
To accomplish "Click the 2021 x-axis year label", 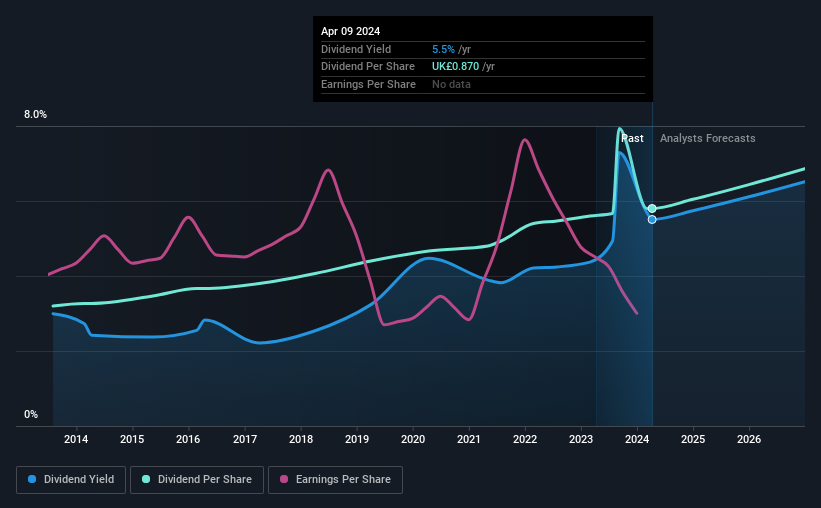I will [x=469, y=439].
